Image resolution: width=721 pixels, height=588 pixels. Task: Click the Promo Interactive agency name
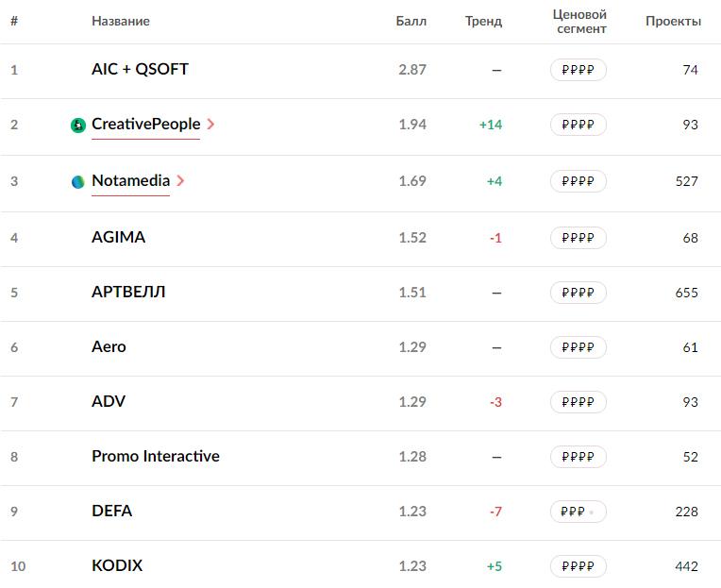155,457
